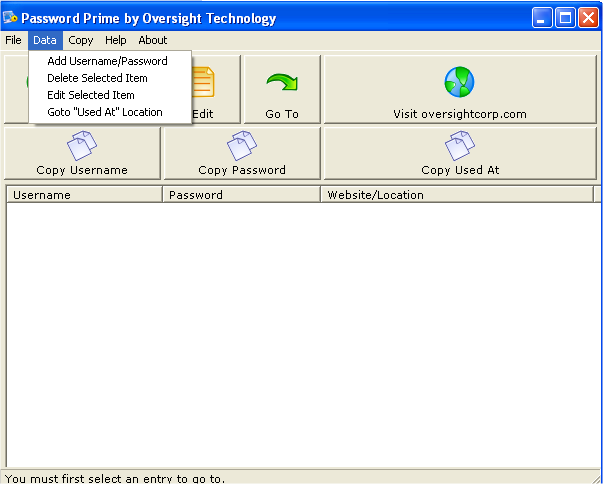Screen dimensions: 603x484
Task: Maximize the Password Prime window
Action: tap(565, 18)
